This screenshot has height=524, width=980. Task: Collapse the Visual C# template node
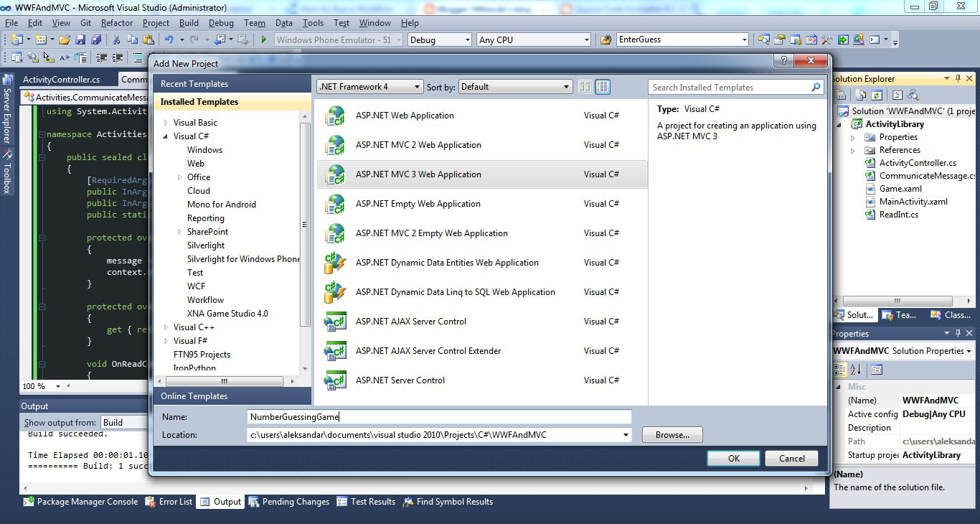click(x=166, y=136)
